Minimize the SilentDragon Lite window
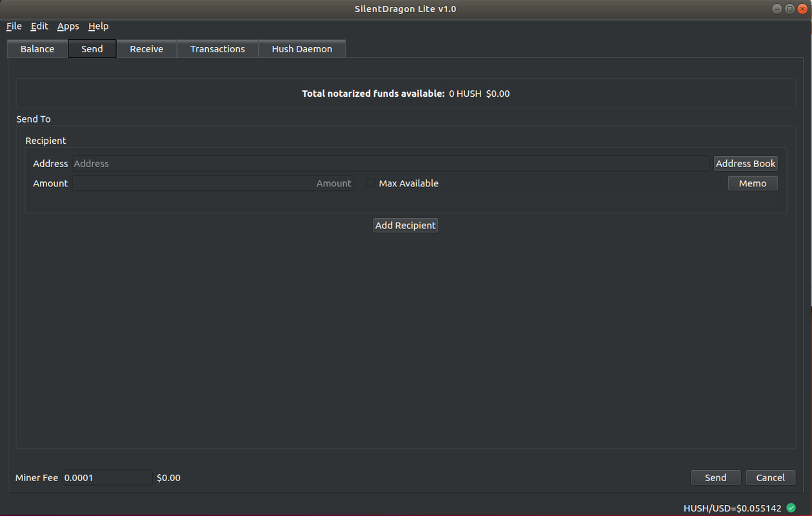 pos(777,8)
